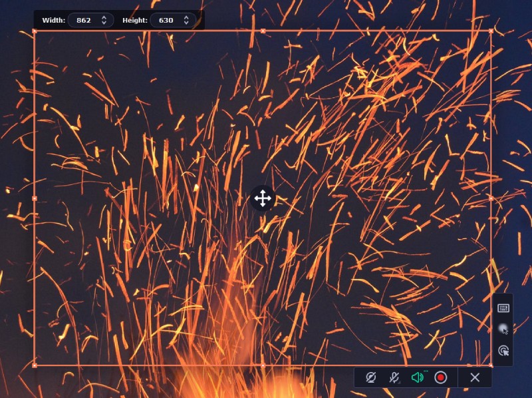This screenshot has width=532, height=398.
Task: Toggle keystroke display keyboard icon
Action: click(503, 308)
